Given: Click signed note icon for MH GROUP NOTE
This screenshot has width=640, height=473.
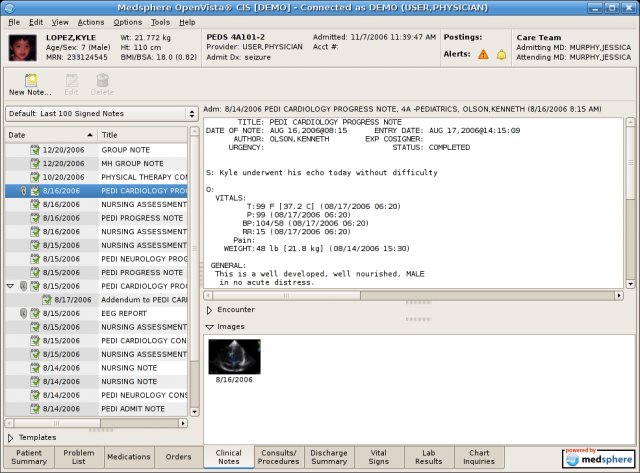Looking at the screenshot, I should (x=35, y=163).
